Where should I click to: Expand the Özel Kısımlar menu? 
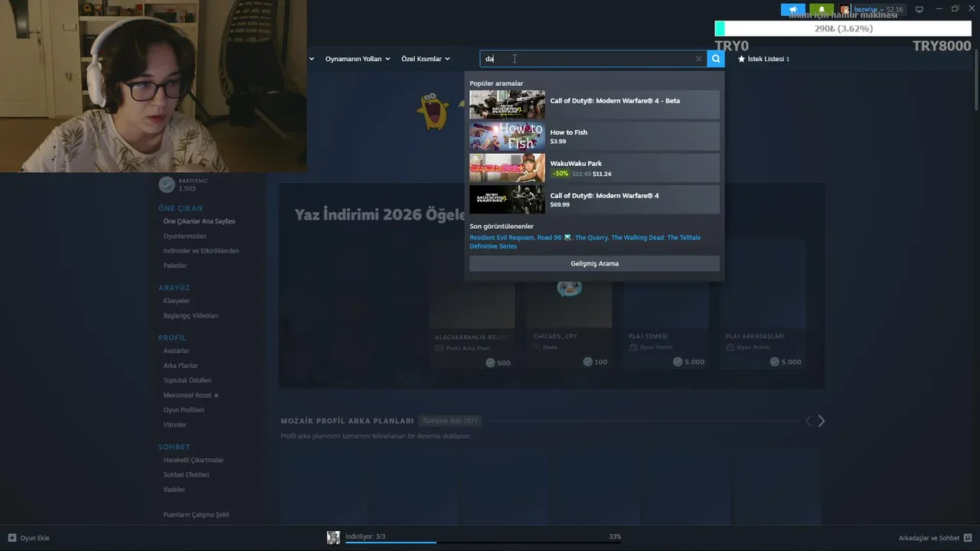click(x=426, y=59)
